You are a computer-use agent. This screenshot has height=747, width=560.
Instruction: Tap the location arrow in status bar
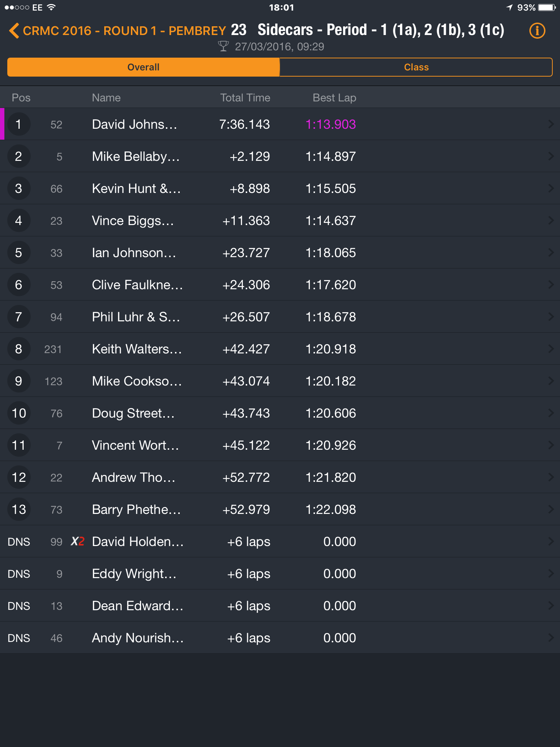pyautogui.click(x=509, y=8)
